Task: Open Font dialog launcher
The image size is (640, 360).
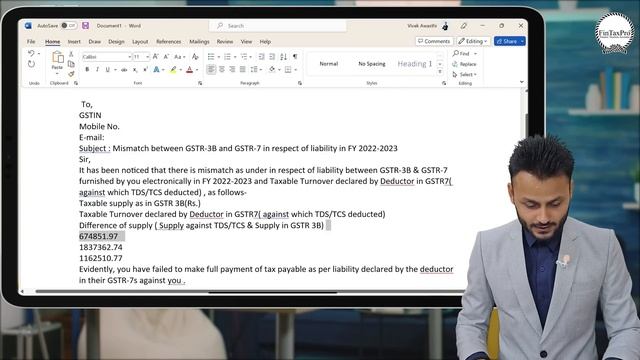Action: (200, 83)
